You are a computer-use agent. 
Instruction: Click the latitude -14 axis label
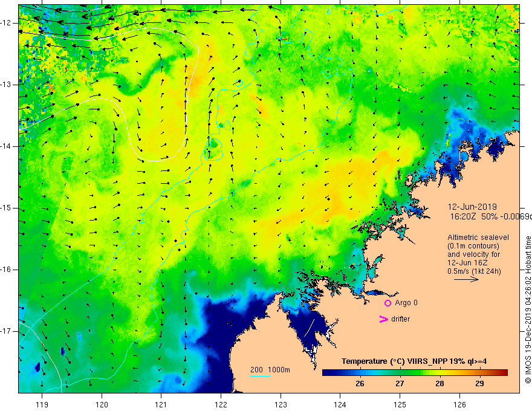(x=7, y=146)
